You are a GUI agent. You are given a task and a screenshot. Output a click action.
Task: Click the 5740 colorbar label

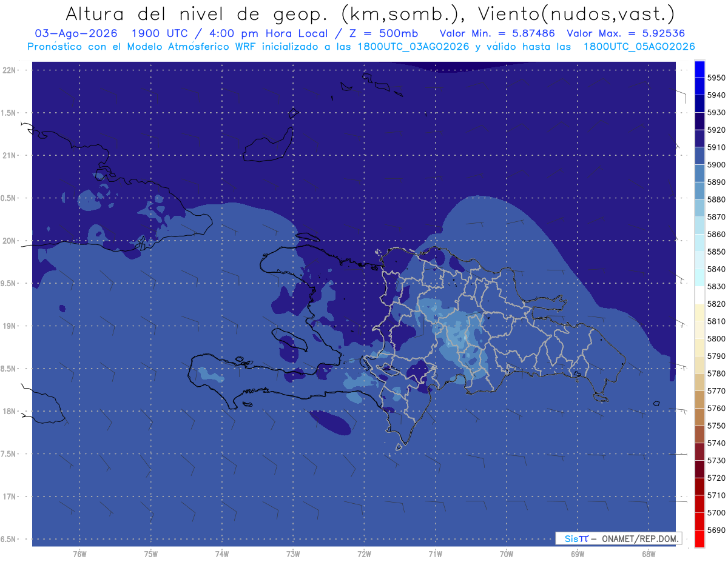tap(716, 443)
